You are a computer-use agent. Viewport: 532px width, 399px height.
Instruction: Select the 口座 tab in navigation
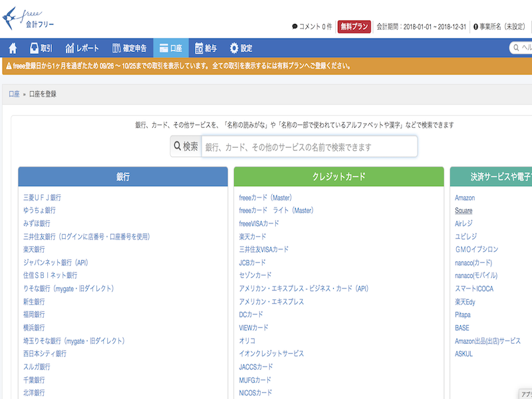[171, 48]
